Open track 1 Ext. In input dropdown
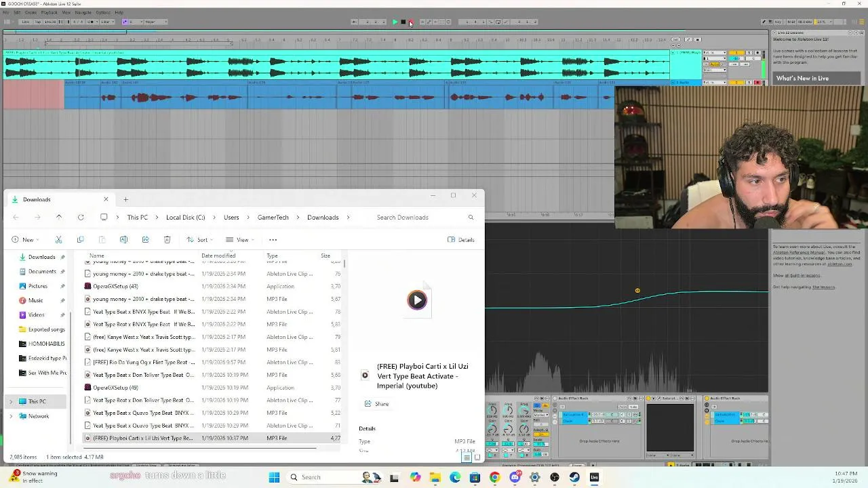Viewport: 868px width, 488px height. tap(714, 52)
